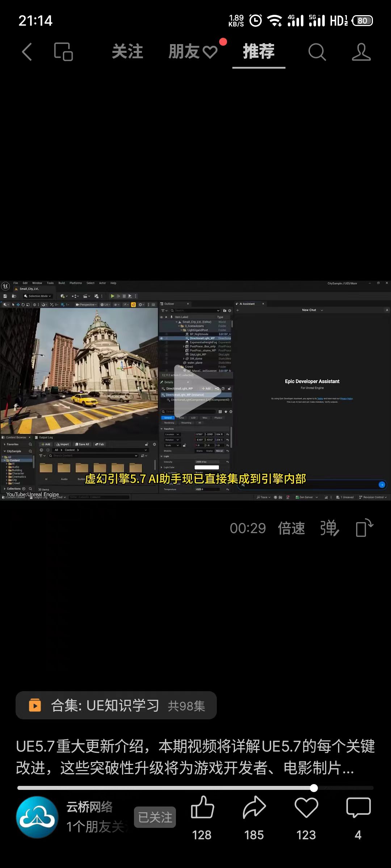Expand the UE5.7重大更新介绍 description text
This screenshot has width=391, height=868.
pos(195,758)
